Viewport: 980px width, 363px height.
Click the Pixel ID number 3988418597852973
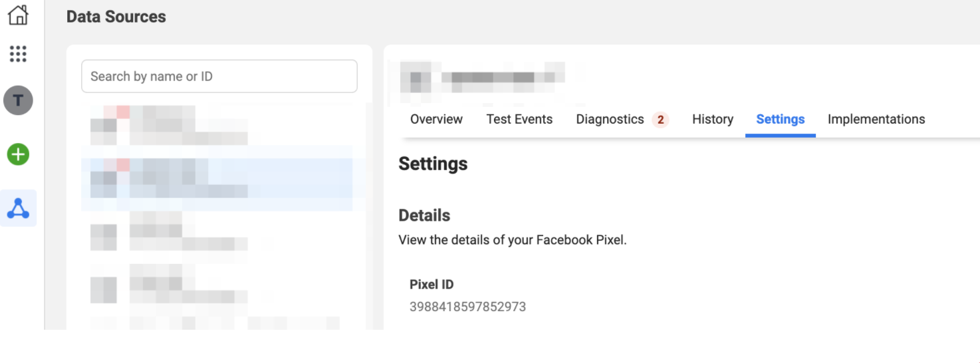click(x=467, y=307)
